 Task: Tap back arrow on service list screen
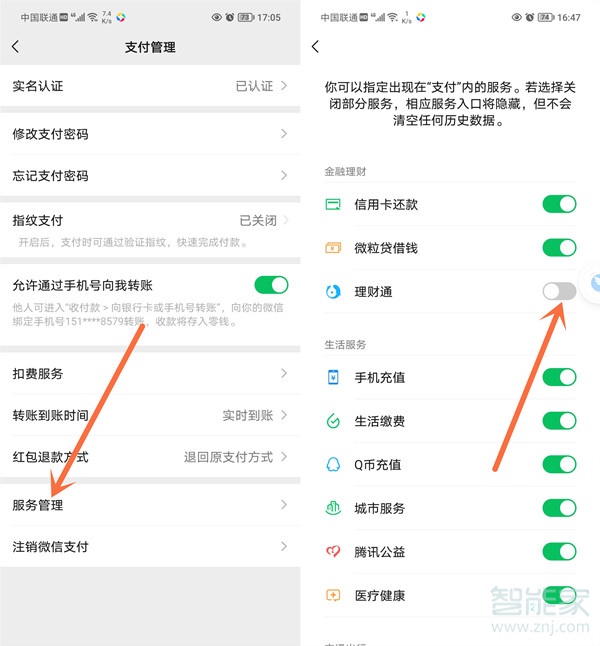pos(316,47)
